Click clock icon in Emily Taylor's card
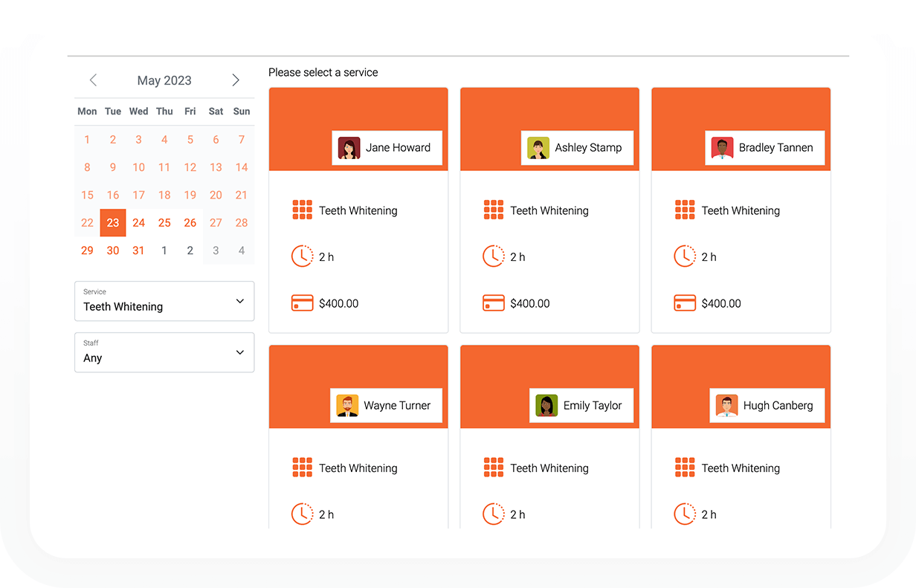The image size is (916, 588). 494,514
